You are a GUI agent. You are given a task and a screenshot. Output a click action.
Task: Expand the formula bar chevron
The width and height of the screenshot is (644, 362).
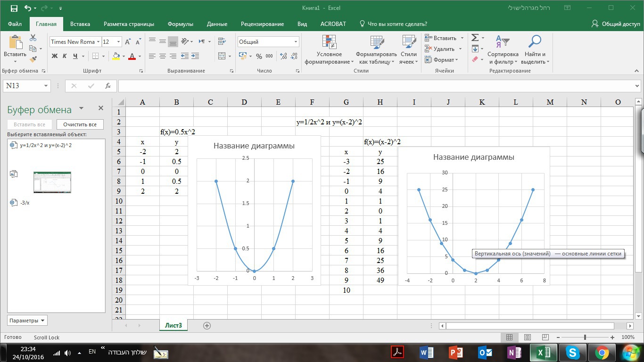point(637,86)
